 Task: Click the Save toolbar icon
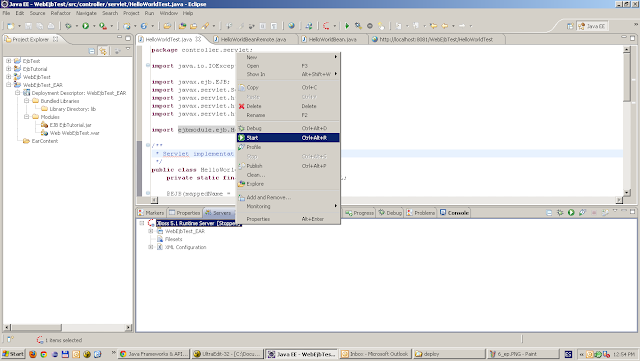[29, 26]
